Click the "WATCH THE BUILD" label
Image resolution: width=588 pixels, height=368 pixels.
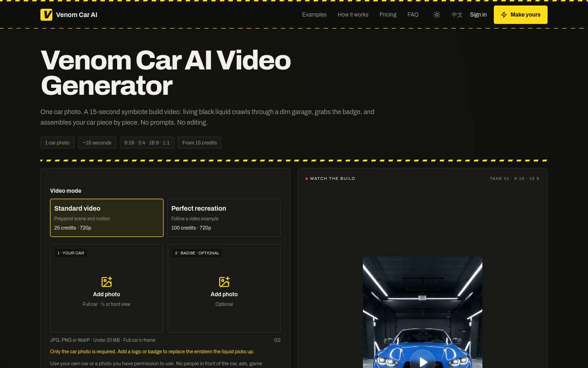333,178
